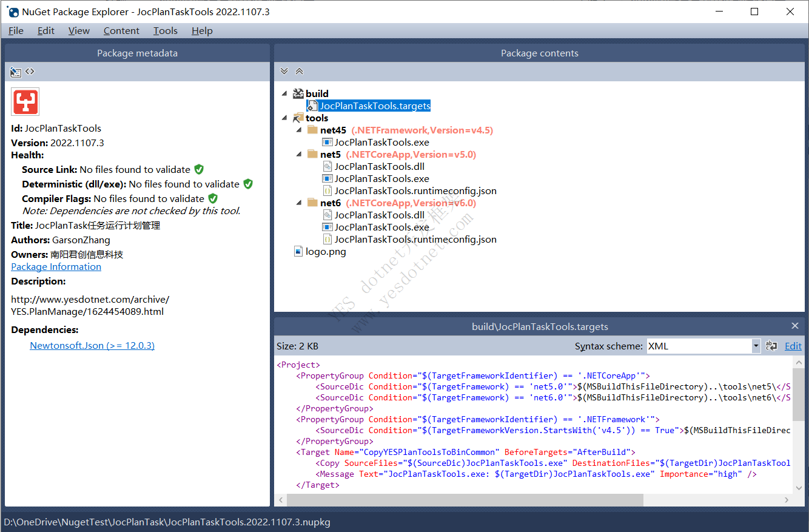Open the Tools menu

click(x=166, y=30)
